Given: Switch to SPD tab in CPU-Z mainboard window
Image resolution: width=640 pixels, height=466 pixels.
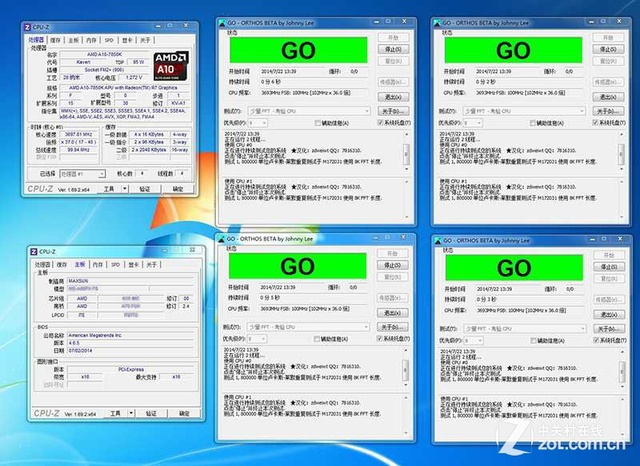Looking at the screenshot, I should point(116,265).
